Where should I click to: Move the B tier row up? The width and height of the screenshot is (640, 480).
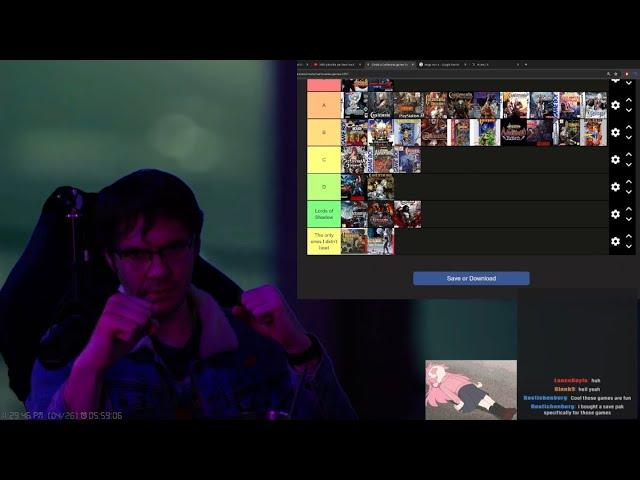629,127
